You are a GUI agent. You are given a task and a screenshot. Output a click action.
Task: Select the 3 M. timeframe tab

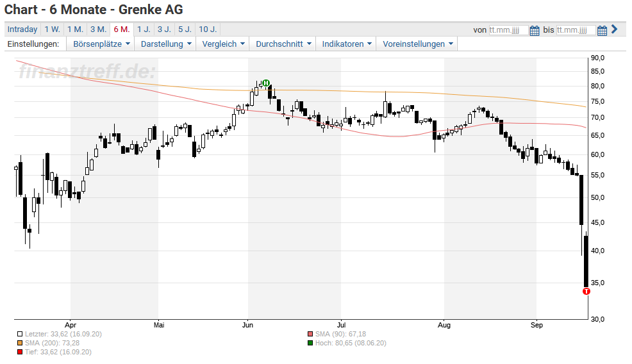(x=98, y=29)
